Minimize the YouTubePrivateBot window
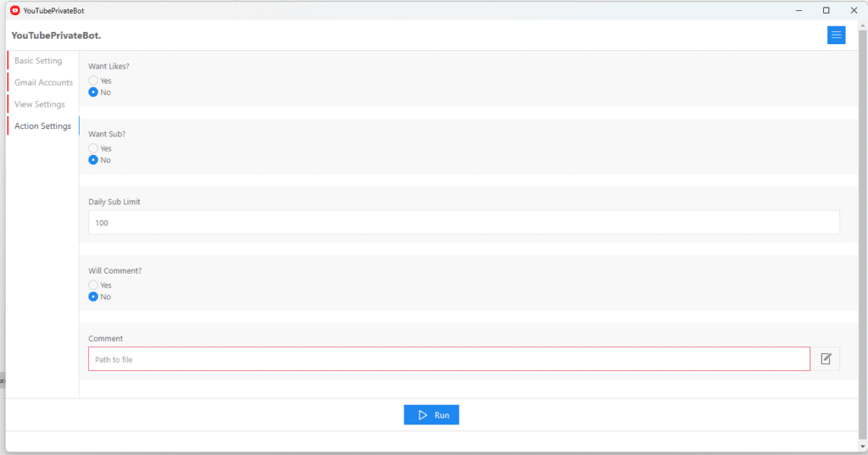The width and height of the screenshot is (868, 455). pos(799,10)
